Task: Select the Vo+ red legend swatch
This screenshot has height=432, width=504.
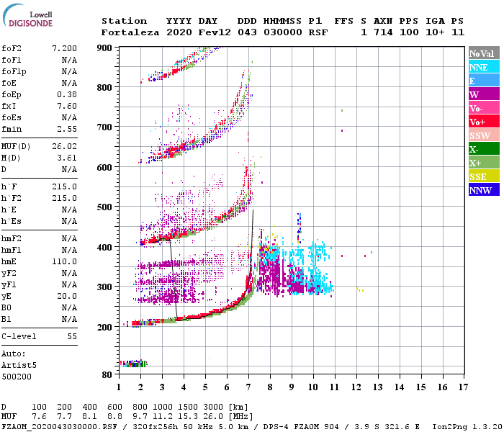Action: 484,122
